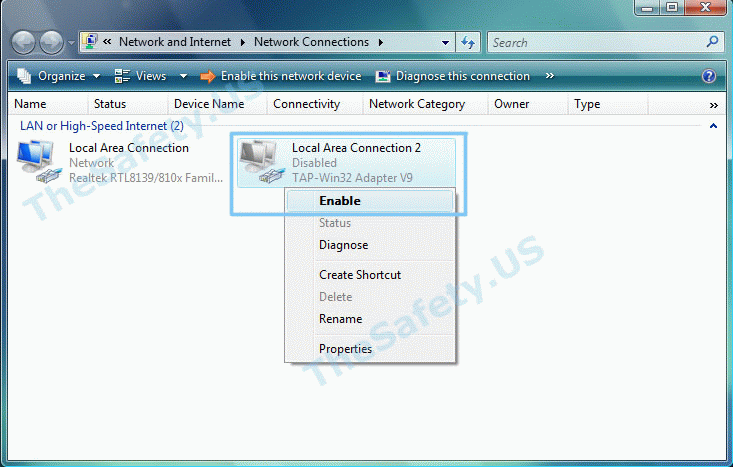Select Local Area Connection 2 adapter icon
Image resolution: width=733 pixels, height=467 pixels.
point(262,162)
